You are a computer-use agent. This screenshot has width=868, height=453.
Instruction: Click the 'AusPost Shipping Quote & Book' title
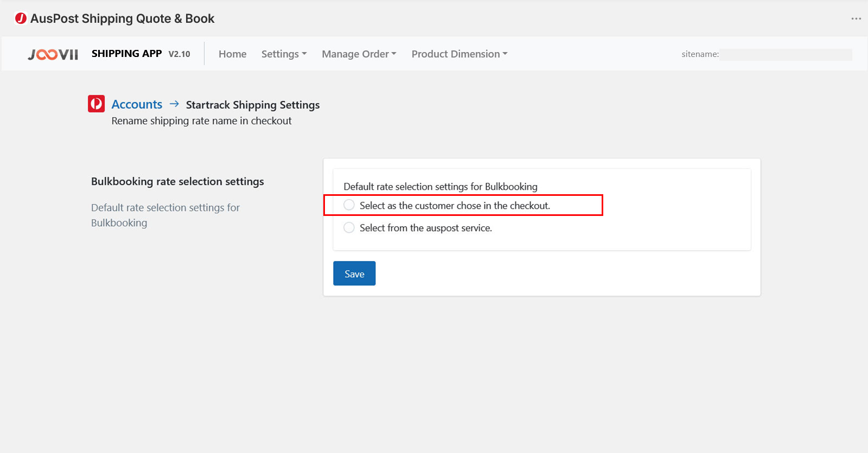pos(123,18)
